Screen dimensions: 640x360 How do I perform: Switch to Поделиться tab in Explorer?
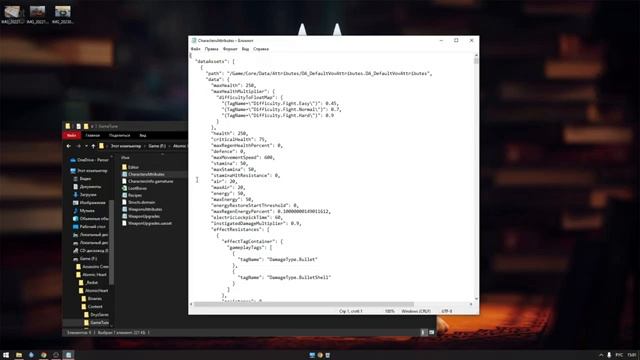(x=120, y=136)
